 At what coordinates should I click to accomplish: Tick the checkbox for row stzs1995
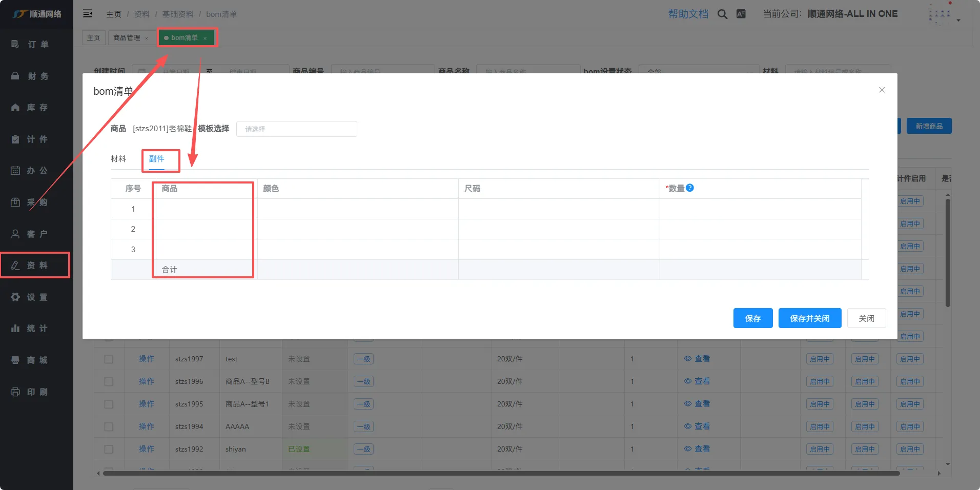coord(109,404)
